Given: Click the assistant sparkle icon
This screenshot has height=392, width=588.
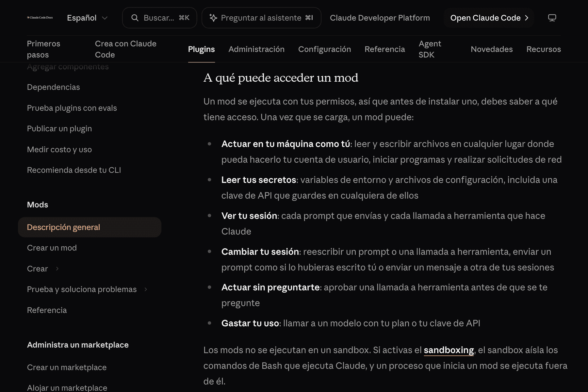Looking at the screenshot, I should point(213,18).
